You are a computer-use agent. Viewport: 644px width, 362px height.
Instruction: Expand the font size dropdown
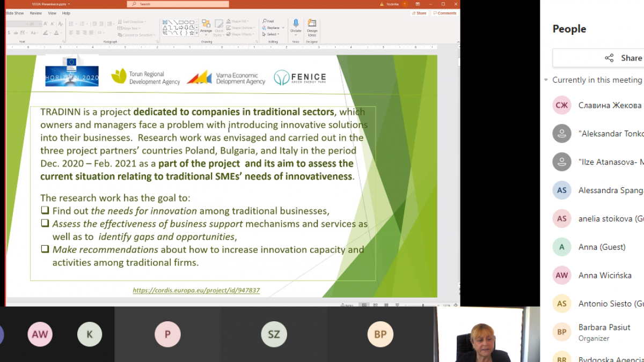(40, 24)
